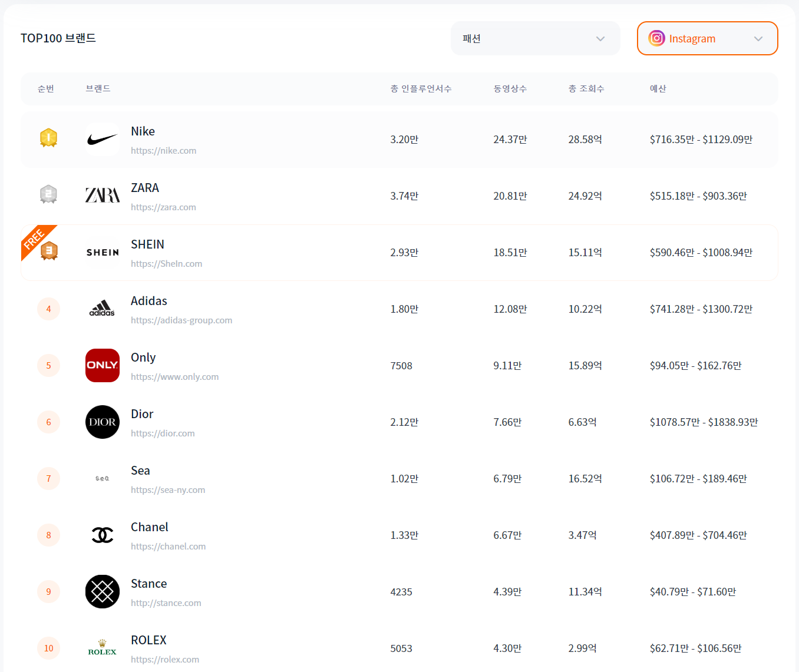Click the black Dior logo

click(x=103, y=422)
